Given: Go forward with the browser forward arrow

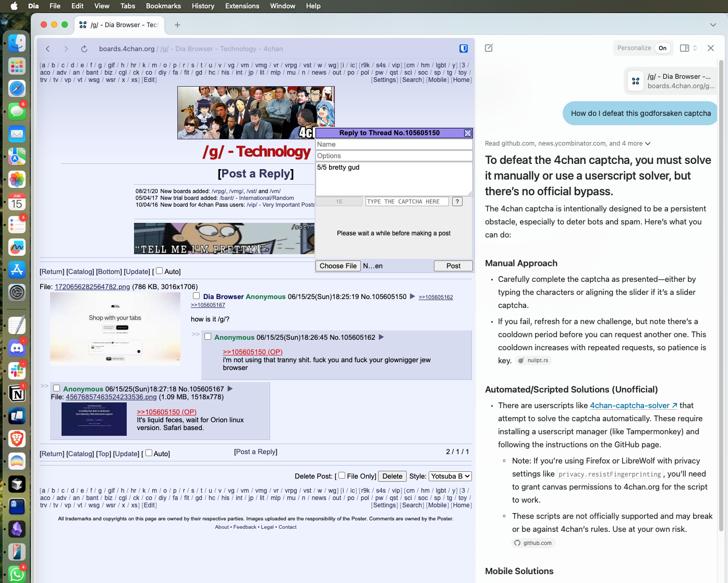Looking at the screenshot, I should click(x=66, y=49).
